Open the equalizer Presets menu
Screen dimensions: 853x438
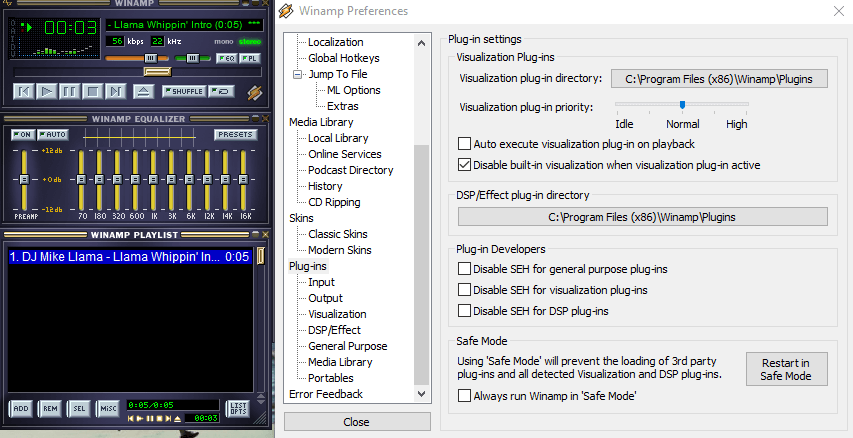[235, 134]
